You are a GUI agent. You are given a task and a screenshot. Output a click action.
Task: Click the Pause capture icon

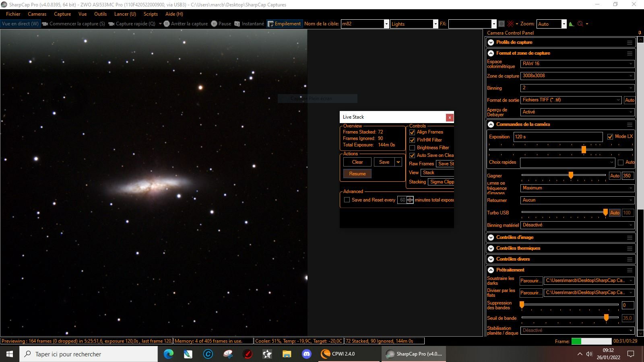214,24
